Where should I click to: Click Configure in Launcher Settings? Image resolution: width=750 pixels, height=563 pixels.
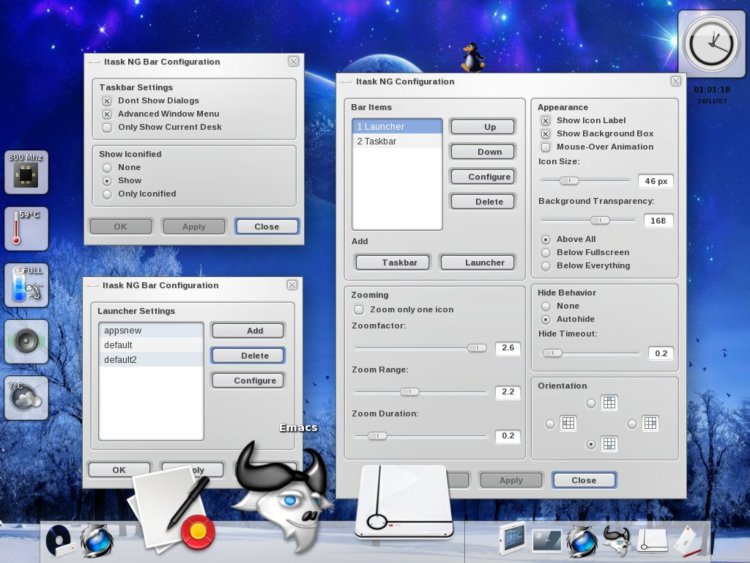tap(248, 380)
